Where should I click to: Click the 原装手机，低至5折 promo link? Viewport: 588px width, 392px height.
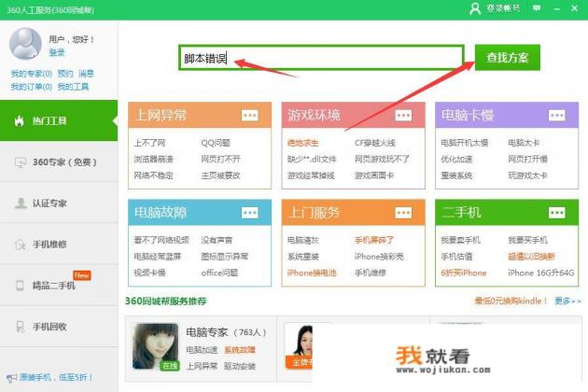coord(56,377)
